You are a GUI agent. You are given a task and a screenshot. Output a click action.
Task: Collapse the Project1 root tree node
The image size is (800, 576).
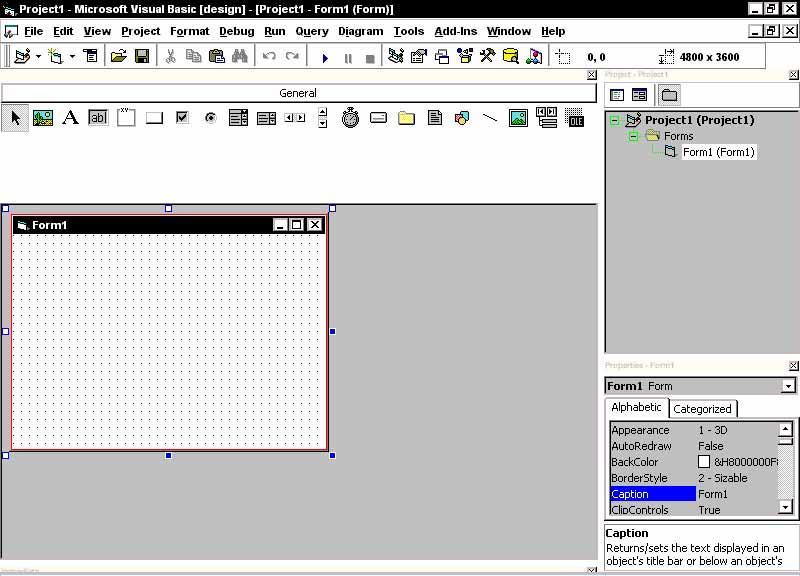click(x=615, y=120)
